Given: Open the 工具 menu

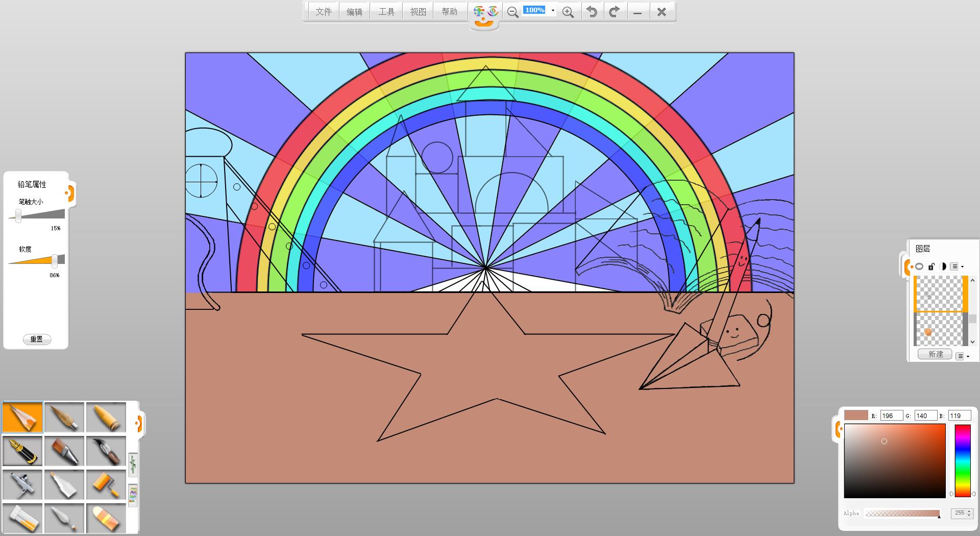Looking at the screenshot, I should click(386, 12).
